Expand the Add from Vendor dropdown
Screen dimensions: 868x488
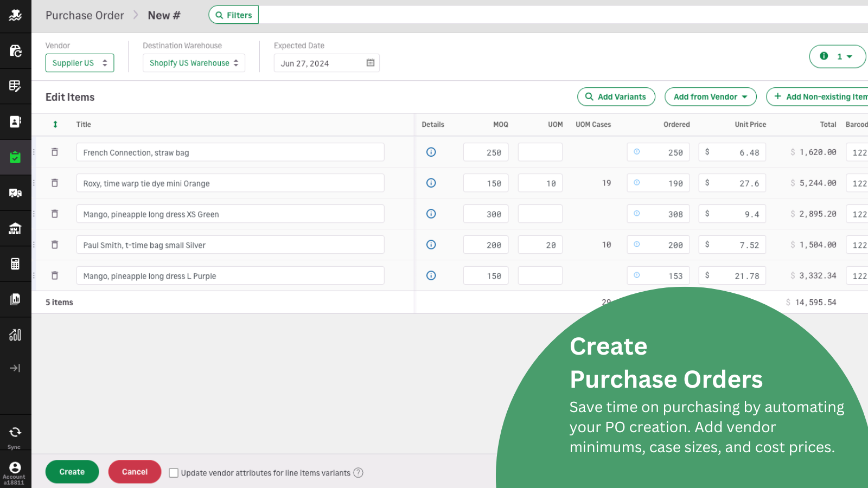tap(710, 97)
